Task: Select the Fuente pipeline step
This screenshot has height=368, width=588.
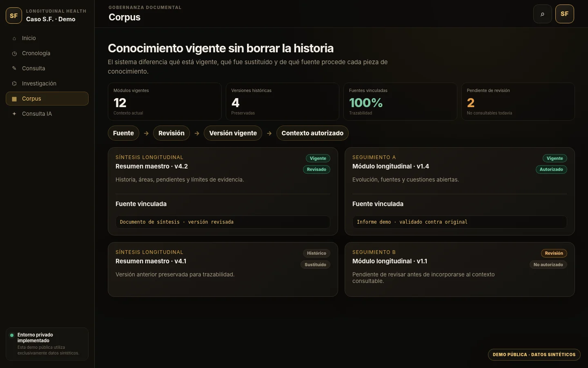Action: click(123, 133)
